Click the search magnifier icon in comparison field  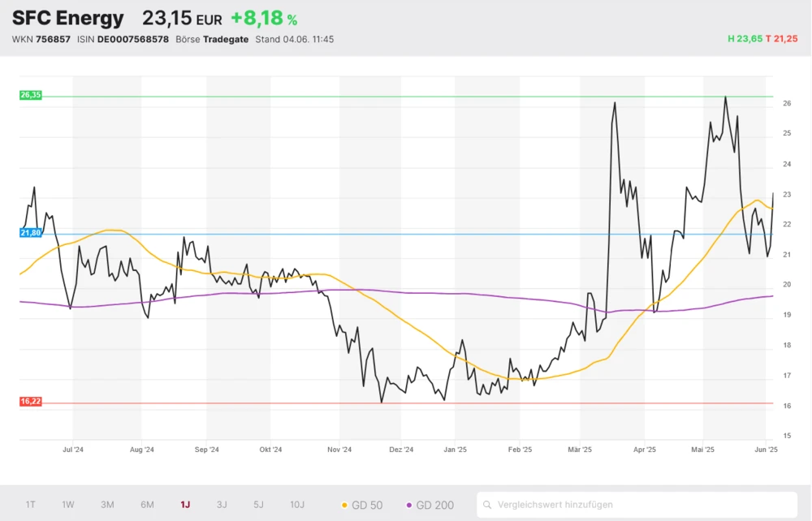(x=487, y=505)
